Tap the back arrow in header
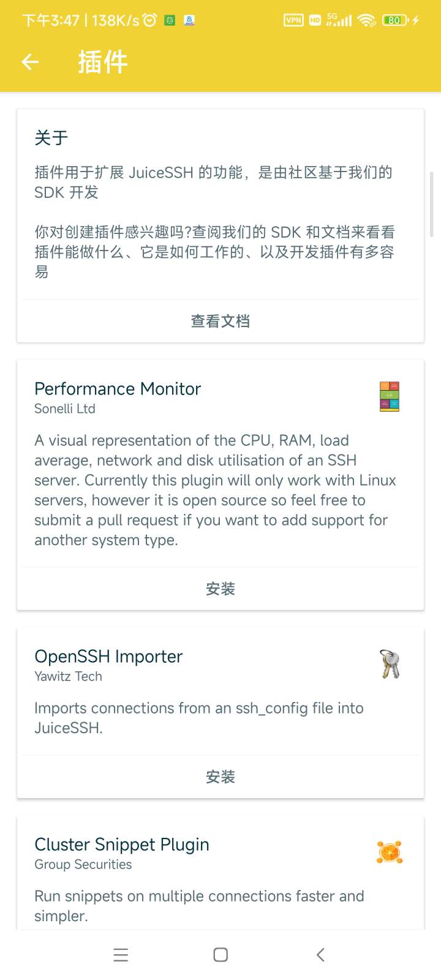This screenshot has width=441, height=980. coord(30,62)
